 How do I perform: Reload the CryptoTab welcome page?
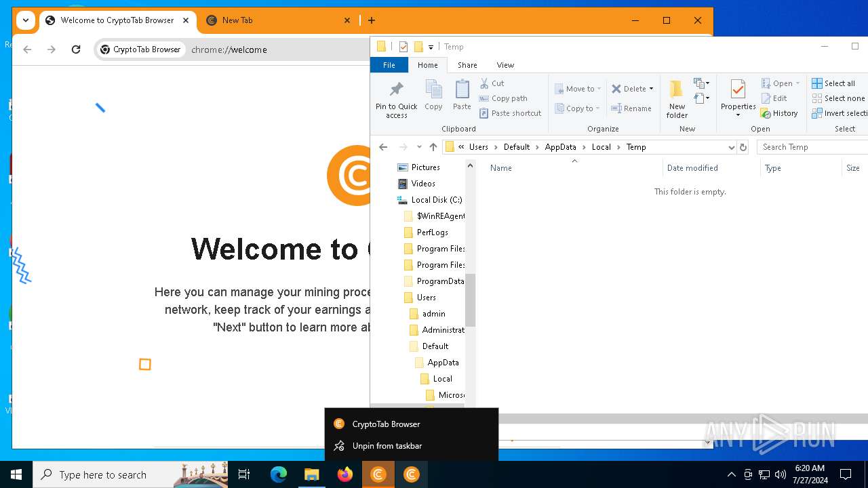pos(76,49)
